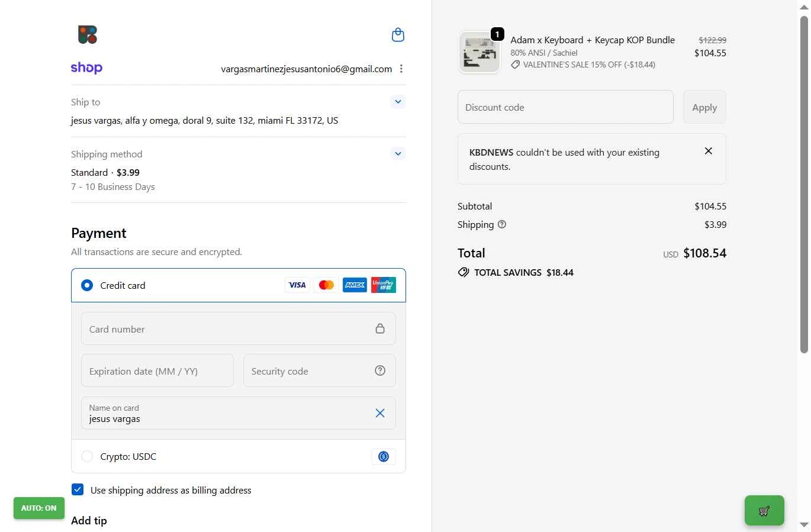Focus the Expiration date field
811x532 pixels.
[157, 370]
